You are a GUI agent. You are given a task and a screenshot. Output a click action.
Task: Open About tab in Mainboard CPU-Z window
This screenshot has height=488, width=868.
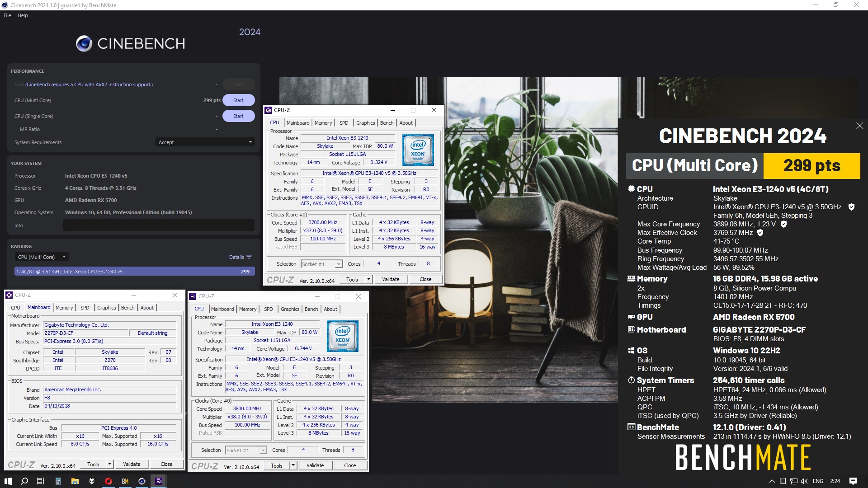pos(147,308)
